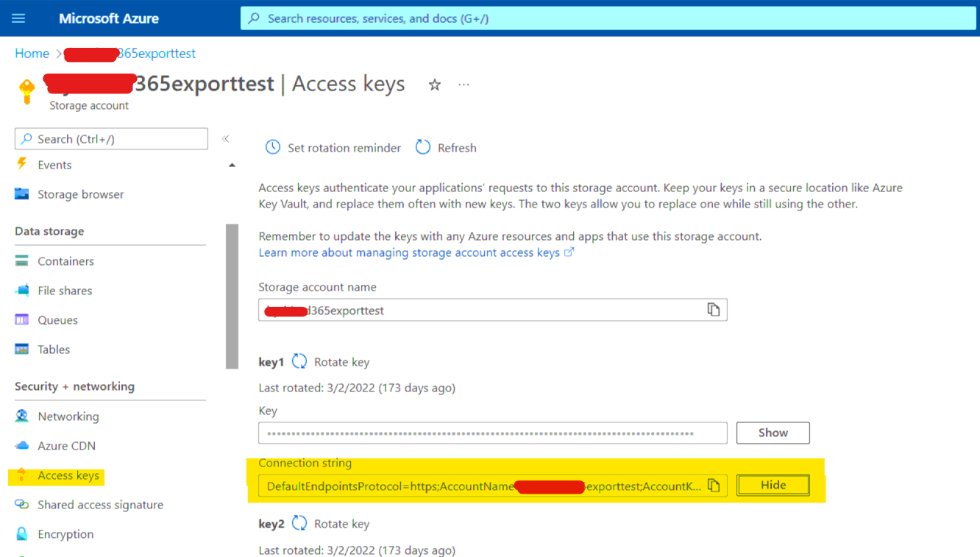
Task: Click the Events lightning icon
Action: tap(22, 164)
